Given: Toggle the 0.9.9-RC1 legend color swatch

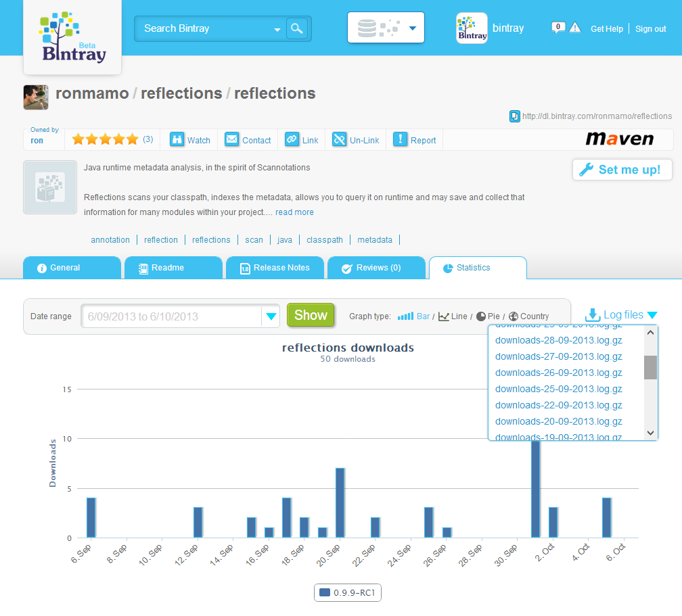Looking at the screenshot, I should tap(325, 593).
